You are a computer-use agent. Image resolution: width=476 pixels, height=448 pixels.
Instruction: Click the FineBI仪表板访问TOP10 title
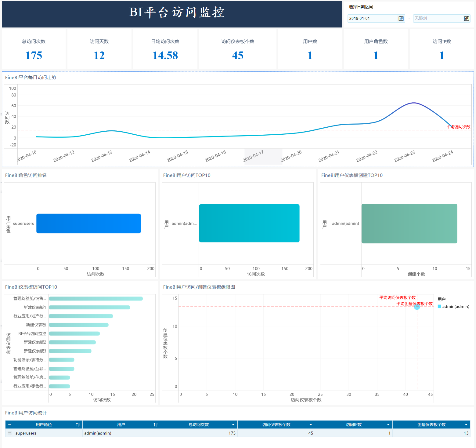31,287
